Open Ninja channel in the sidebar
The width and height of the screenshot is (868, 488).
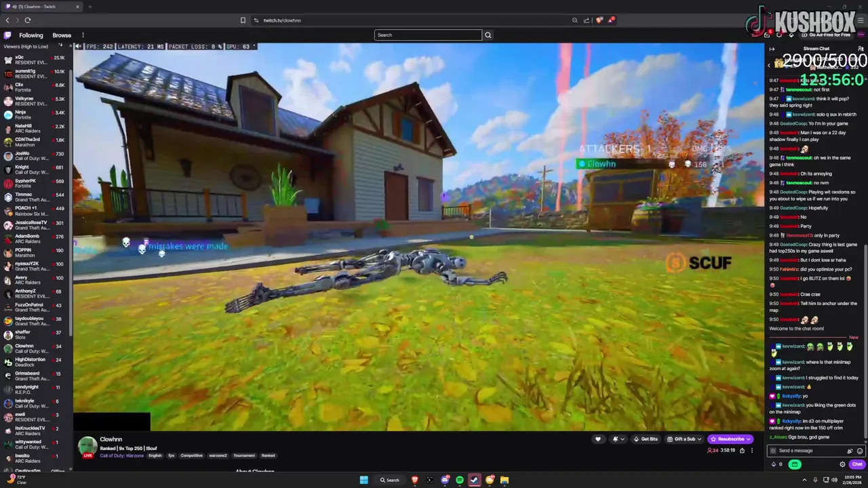point(35,115)
